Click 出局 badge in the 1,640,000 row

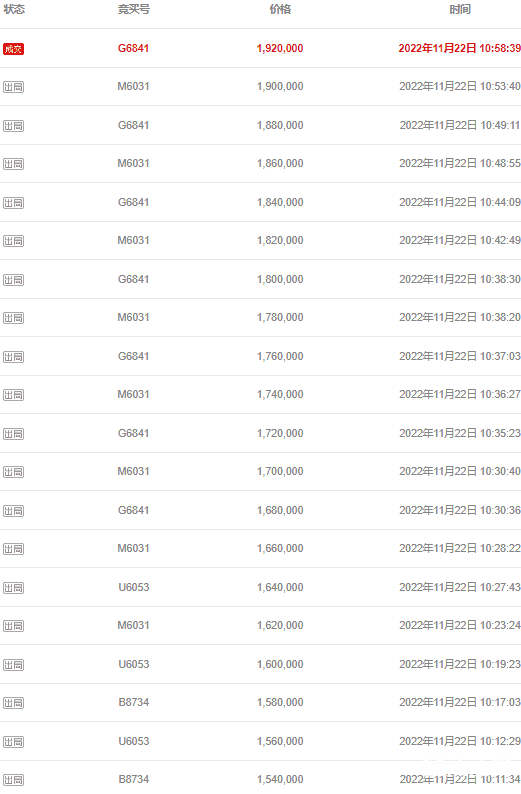[13, 588]
